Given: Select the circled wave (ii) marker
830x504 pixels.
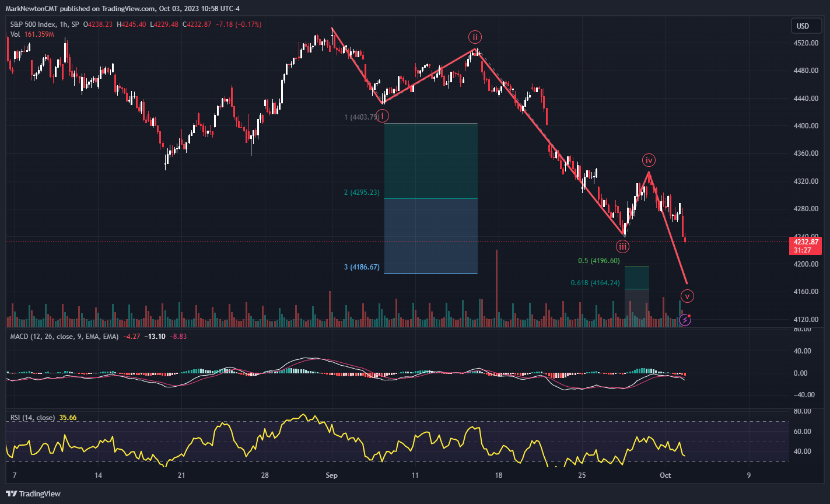Looking at the screenshot, I should click(475, 37).
